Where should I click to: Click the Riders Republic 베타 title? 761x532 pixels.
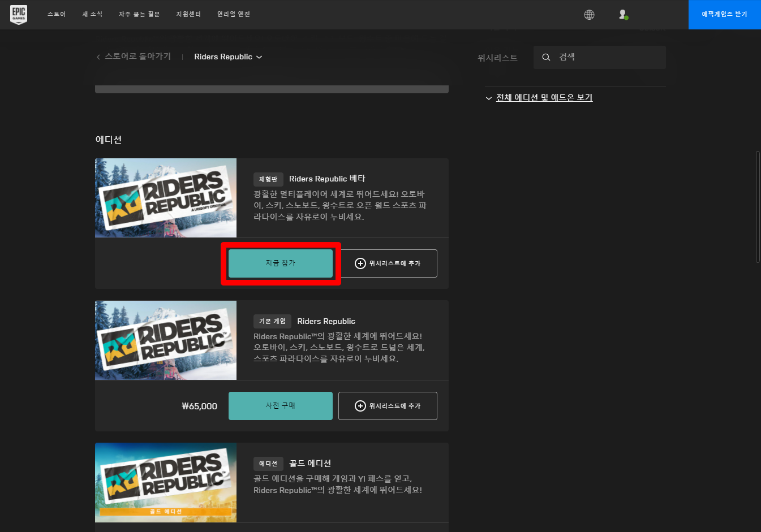point(327,179)
